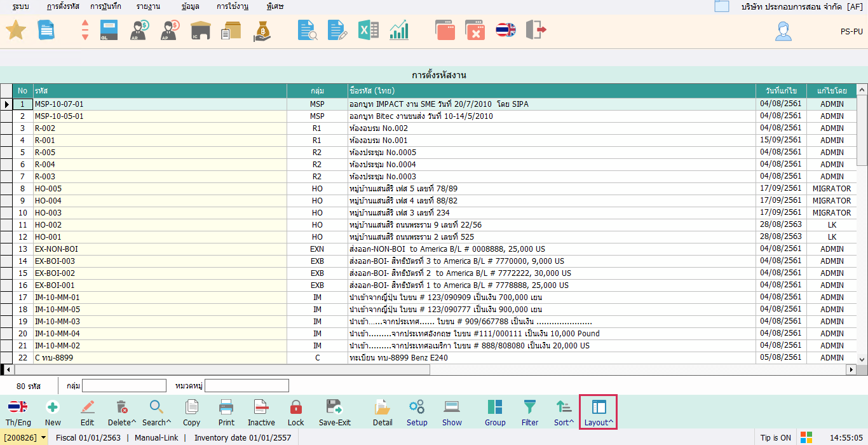Click the horizontal scrollbar right arrow
Image resolution: width=868 pixels, height=445 pixels.
tap(851, 369)
